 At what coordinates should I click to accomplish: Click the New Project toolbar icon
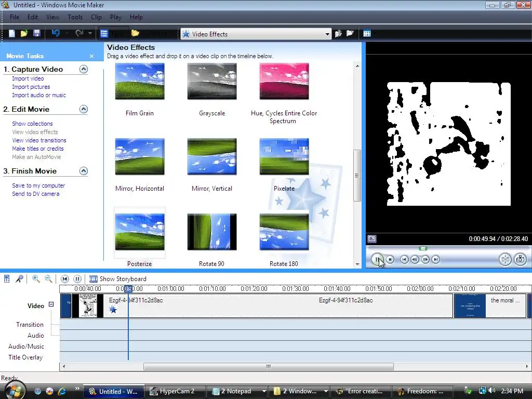pos(12,33)
